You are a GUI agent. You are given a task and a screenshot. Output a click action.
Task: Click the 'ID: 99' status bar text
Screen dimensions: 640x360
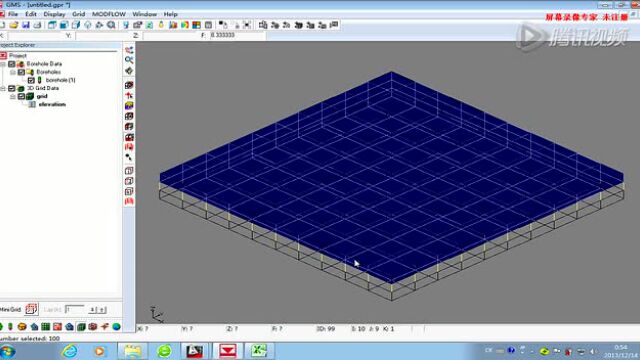point(326,329)
